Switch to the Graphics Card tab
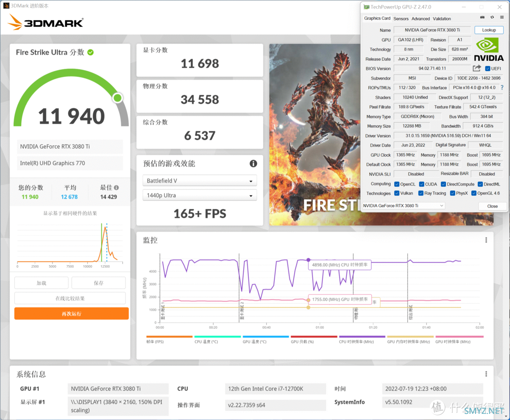 [x=377, y=18]
